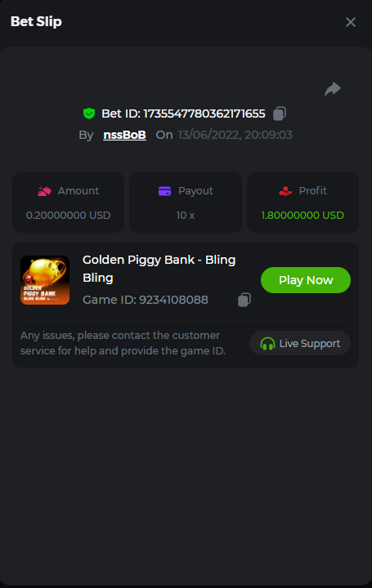The width and height of the screenshot is (372, 588).
Task: Click the Payout card icon
Action: [165, 191]
